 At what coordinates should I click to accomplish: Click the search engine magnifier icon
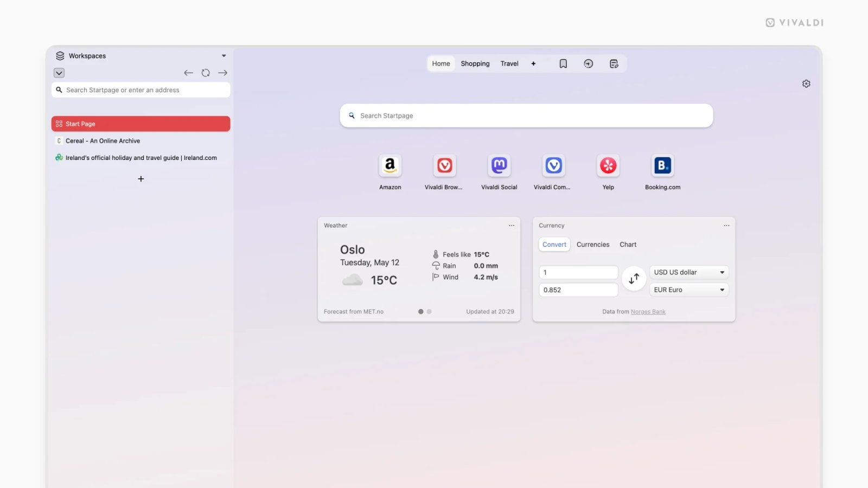[x=352, y=115]
